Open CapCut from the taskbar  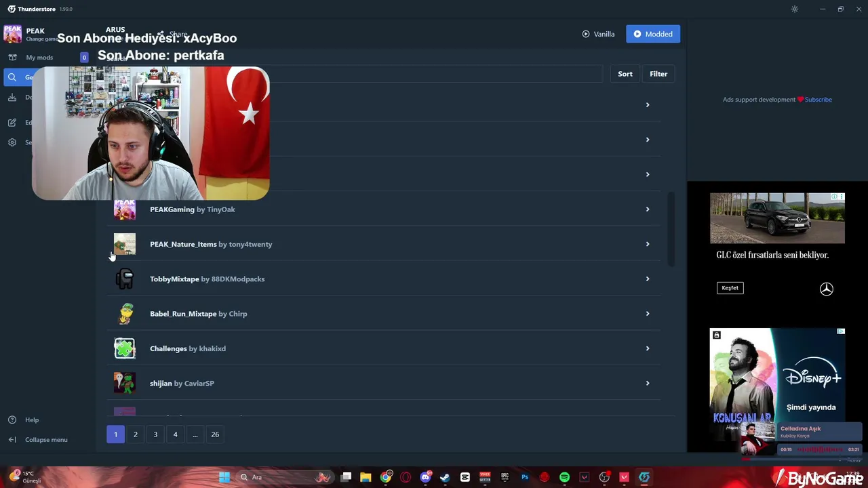coord(465,477)
